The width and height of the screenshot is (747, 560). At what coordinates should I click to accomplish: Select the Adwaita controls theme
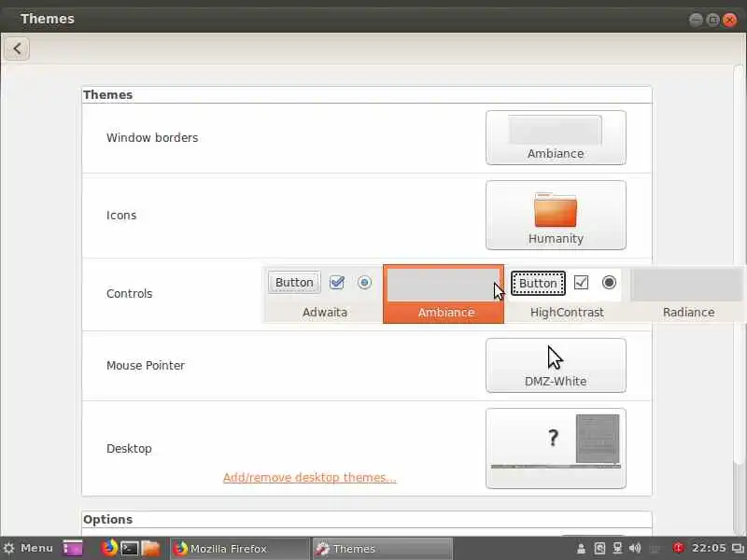(x=323, y=294)
